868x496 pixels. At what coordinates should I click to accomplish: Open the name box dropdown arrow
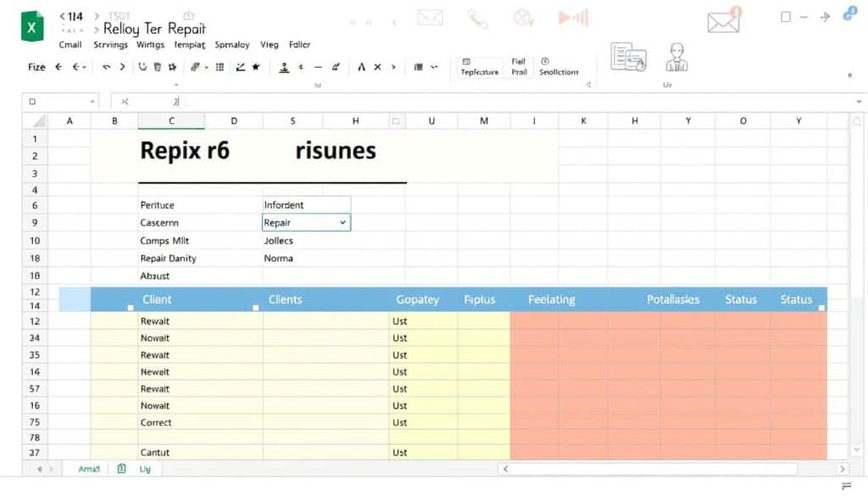tap(92, 102)
